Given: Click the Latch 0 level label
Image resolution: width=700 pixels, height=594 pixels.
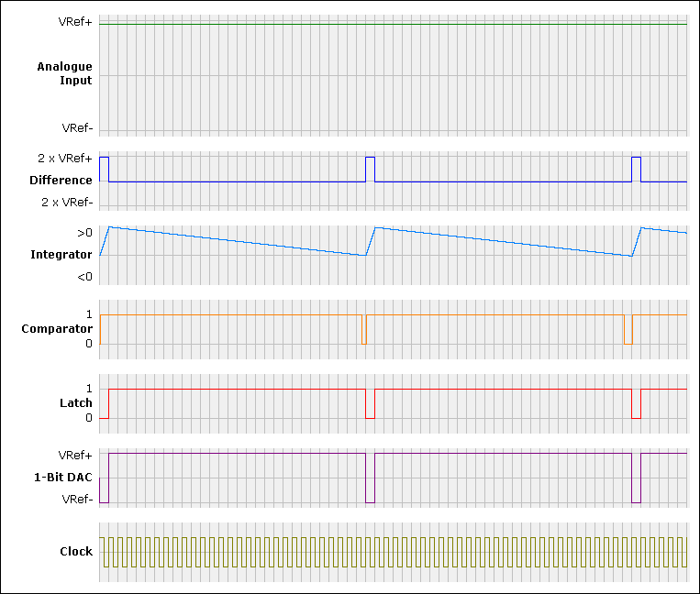Looking at the screenshot, I should pyautogui.click(x=89, y=418).
